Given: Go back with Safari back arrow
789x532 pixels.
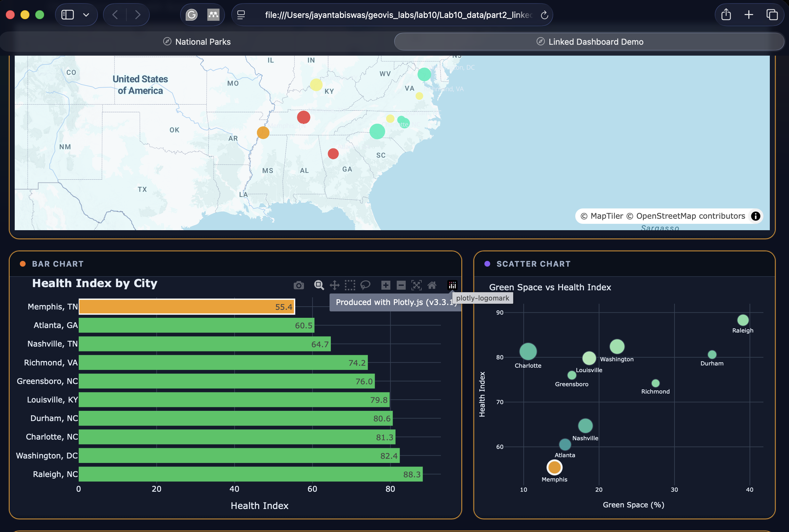Looking at the screenshot, I should coord(115,15).
